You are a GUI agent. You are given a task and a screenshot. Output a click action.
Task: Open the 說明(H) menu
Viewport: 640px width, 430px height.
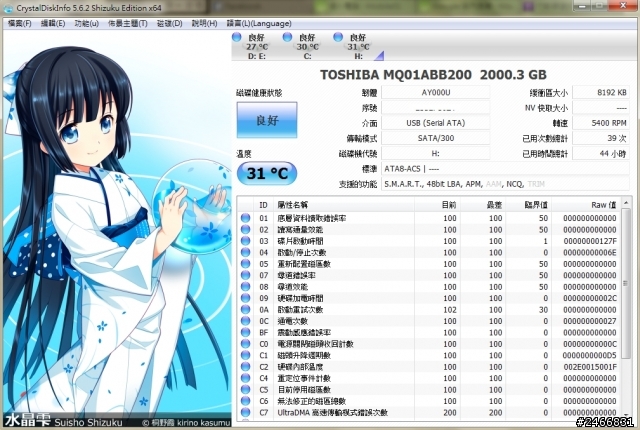point(204,24)
